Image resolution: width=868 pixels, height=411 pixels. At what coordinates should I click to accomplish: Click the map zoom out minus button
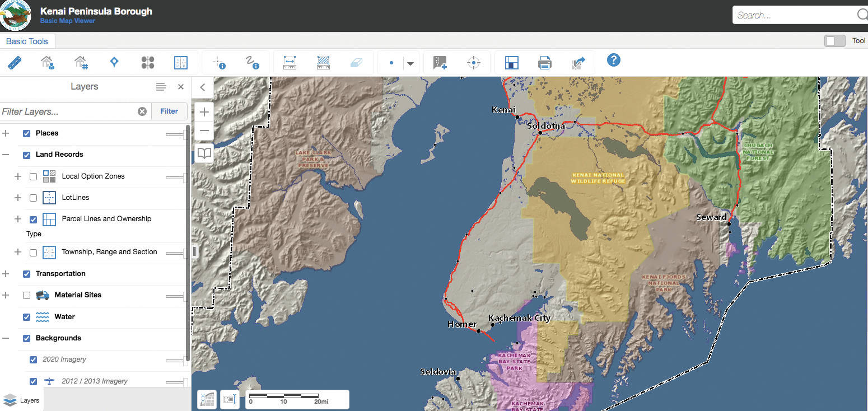(204, 130)
